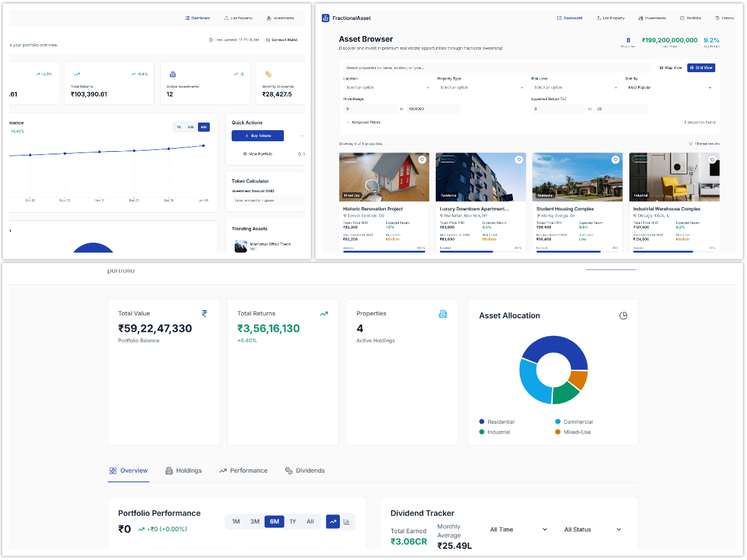
Task: Favorite the Historic Renovation Project heart icon
Action: [x=422, y=160]
